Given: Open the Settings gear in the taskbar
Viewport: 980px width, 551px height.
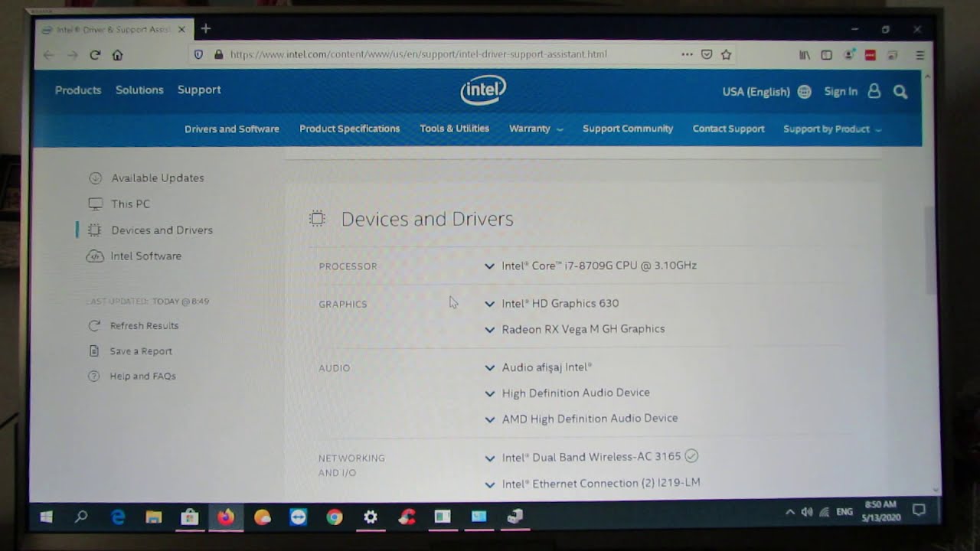Looking at the screenshot, I should [371, 517].
